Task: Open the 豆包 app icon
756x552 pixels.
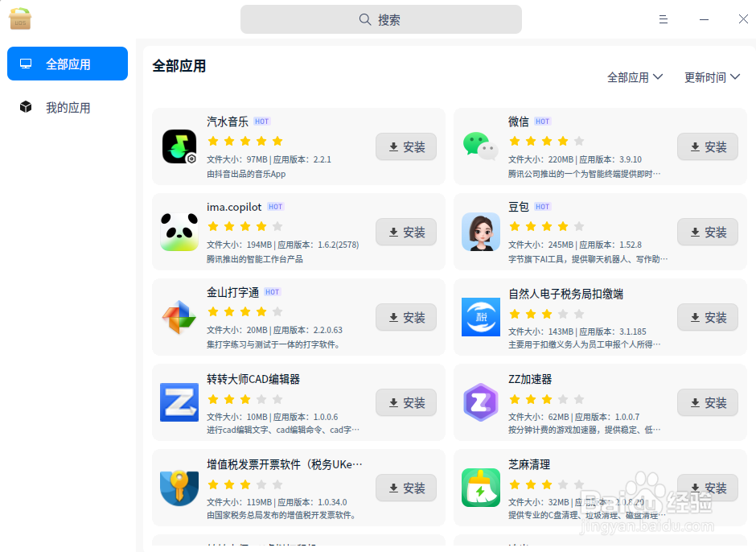Action: tap(480, 232)
